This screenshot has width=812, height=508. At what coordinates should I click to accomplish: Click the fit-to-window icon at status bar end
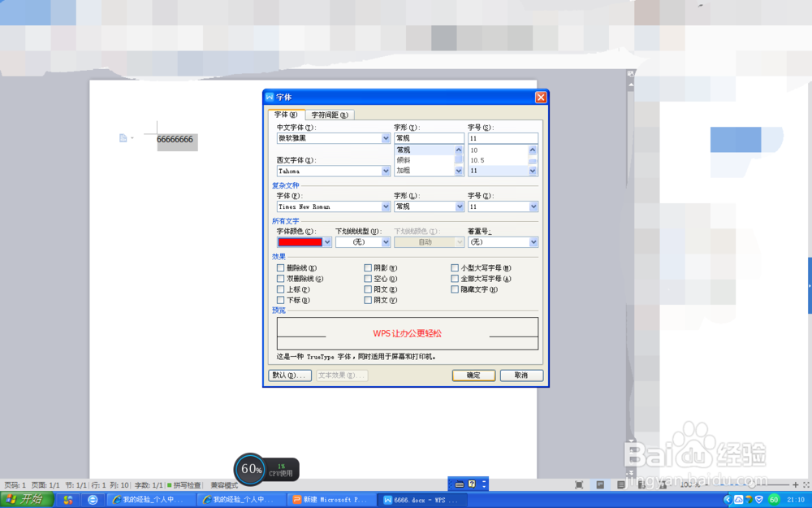806,484
